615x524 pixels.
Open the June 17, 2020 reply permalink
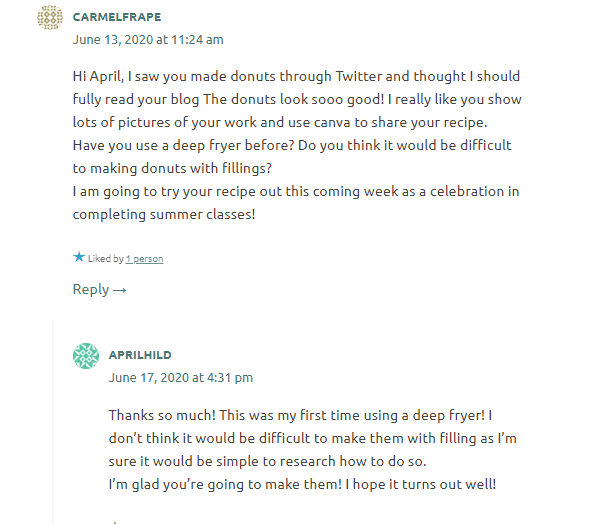(181, 378)
